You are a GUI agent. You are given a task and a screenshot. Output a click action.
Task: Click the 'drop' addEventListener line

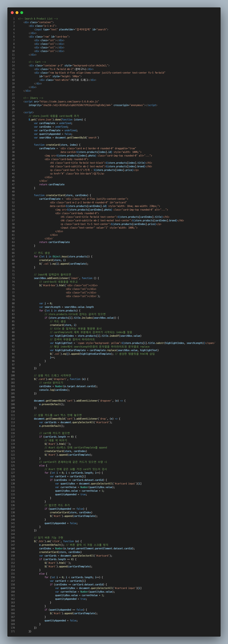(x=77, y=419)
